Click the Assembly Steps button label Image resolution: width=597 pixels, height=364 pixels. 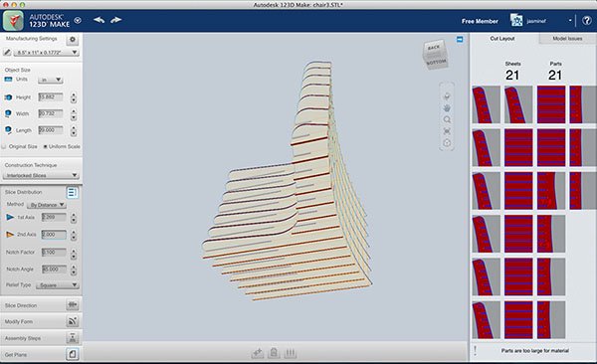tap(23, 338)
